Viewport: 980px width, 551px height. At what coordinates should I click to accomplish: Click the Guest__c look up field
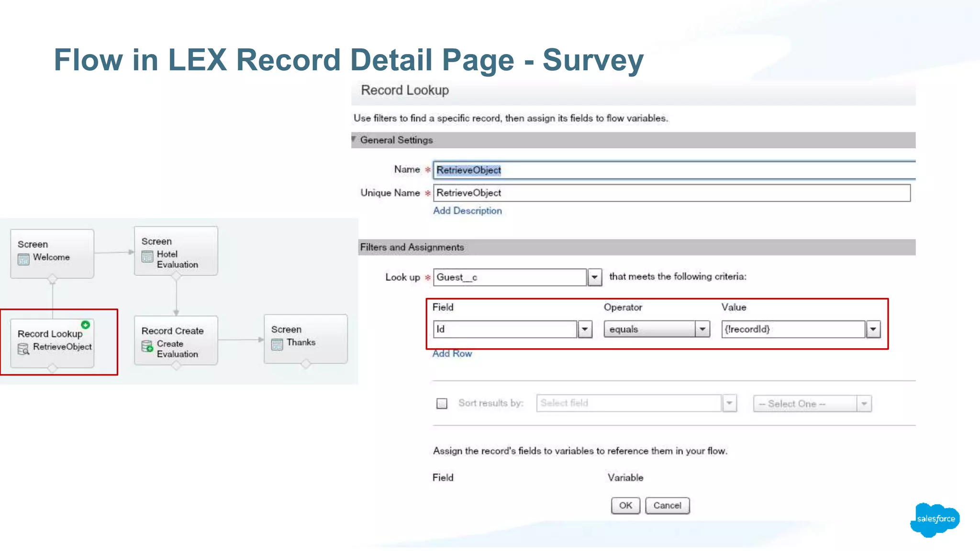point(510,277)
